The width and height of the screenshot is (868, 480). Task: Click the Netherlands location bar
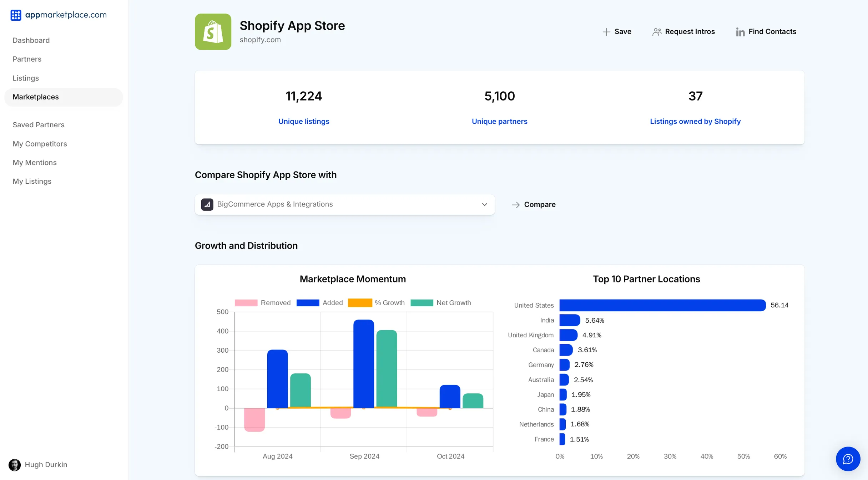562,424
